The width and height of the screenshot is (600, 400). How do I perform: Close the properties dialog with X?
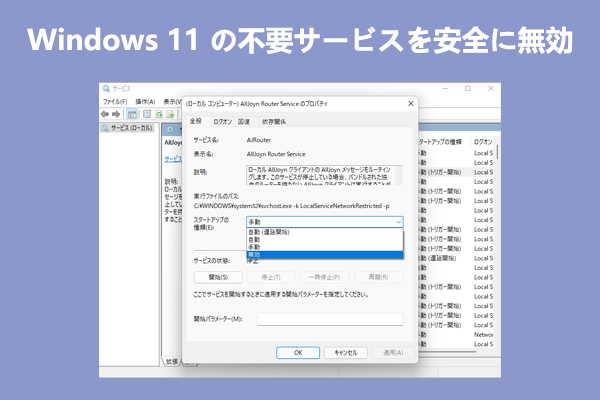[411, 104]
